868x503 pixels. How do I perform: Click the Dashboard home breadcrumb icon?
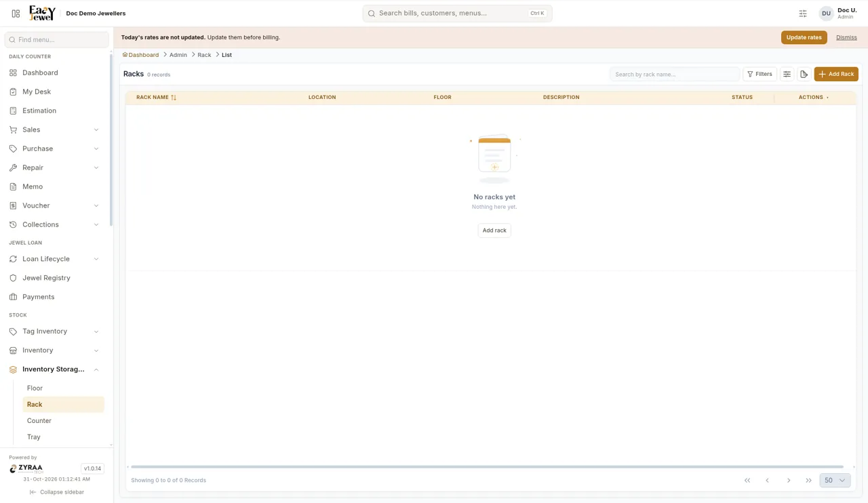[x=125, y=55]
